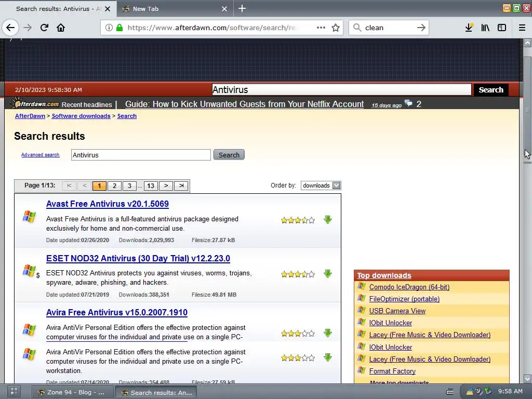Jump to results page 13
The width and height of the screenshot is (532, 399).
pos(151,186)
